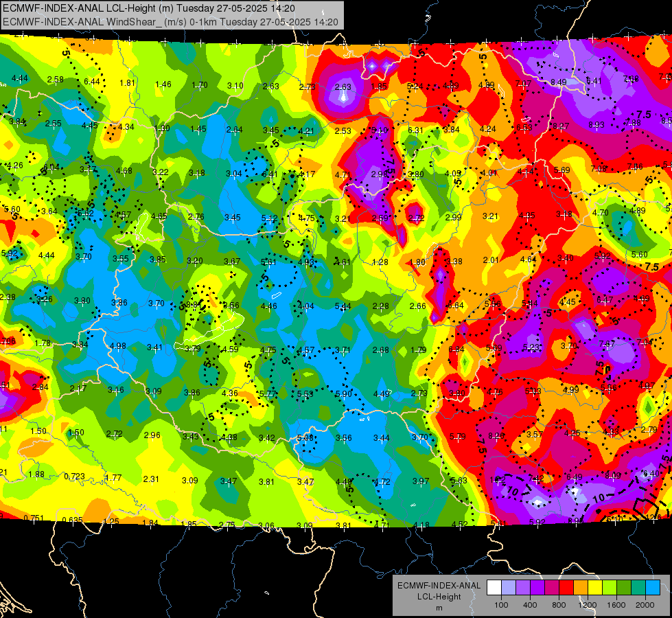Click wind shear value '5.77'
The image size is (672, 618).
tap(268, 393)
